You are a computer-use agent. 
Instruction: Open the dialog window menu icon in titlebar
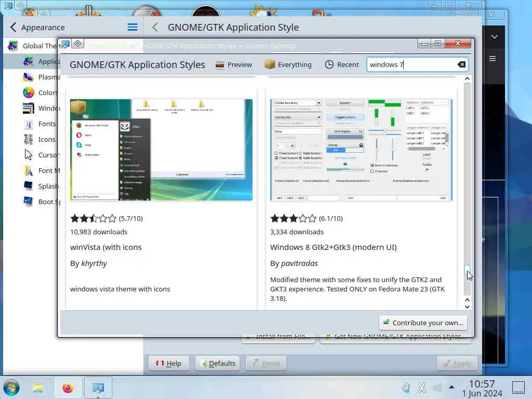pos(65,44)
